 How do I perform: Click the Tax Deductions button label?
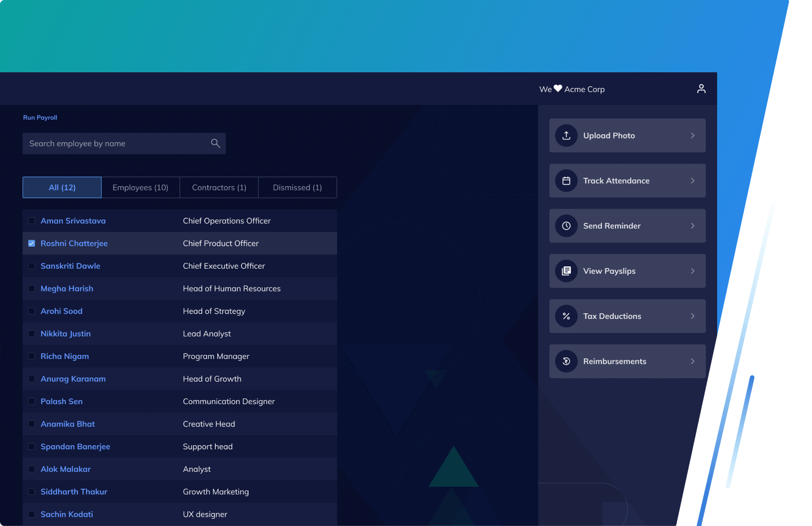(x=612, y=316)
